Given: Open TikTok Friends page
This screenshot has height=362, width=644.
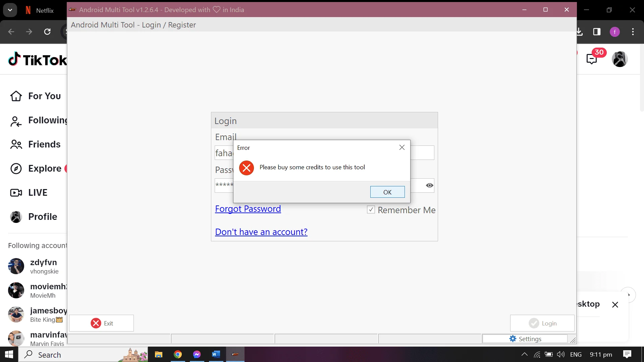Looking at the screenshot, I should (36, 144).
